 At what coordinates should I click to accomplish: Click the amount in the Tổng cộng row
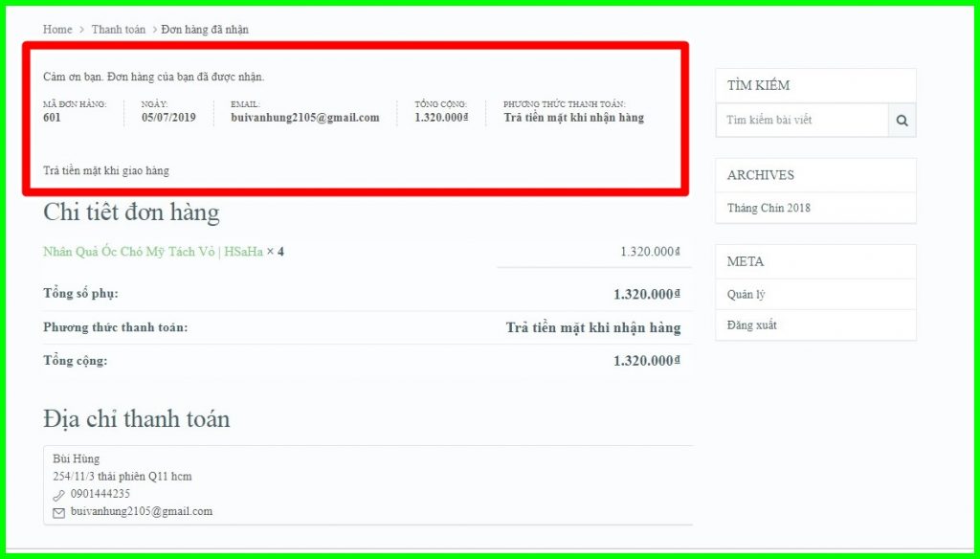point(647,362)
